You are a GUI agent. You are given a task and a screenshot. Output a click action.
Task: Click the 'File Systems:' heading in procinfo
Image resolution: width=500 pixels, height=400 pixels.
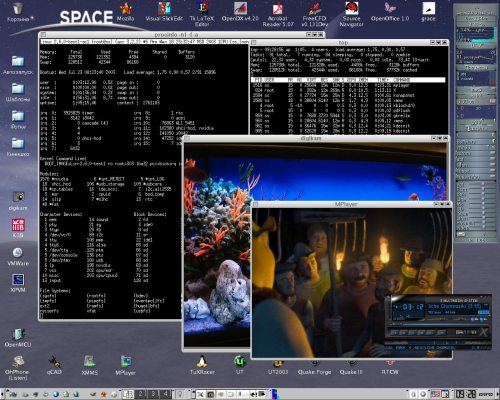pyautogui.click(x=55, y=291)
